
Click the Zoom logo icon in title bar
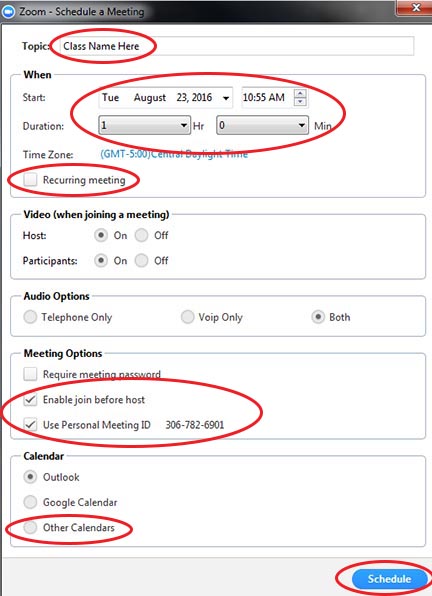(8, 11)
